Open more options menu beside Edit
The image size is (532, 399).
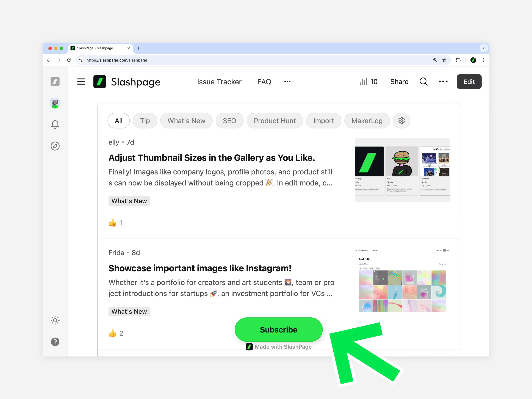click(443, 82)
